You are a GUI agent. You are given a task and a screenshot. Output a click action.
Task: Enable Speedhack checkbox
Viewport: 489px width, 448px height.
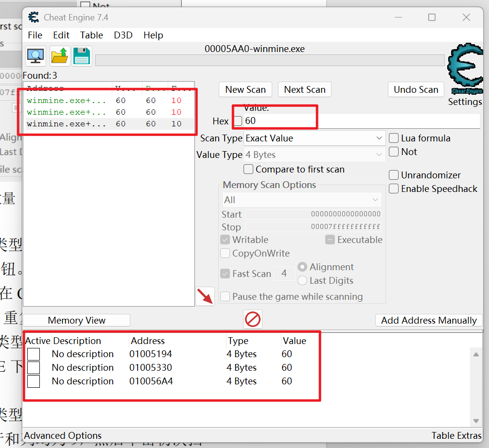coord(394,189)
